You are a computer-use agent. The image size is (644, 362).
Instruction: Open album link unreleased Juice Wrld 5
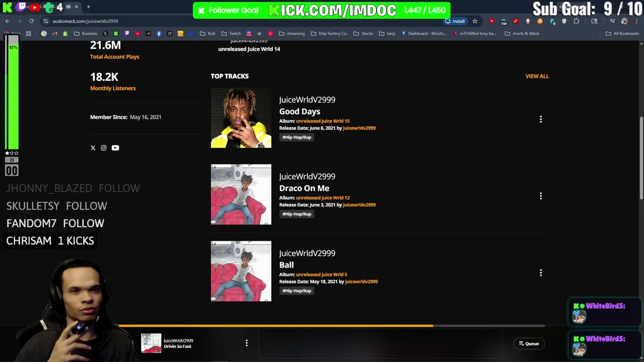[321, 275]
